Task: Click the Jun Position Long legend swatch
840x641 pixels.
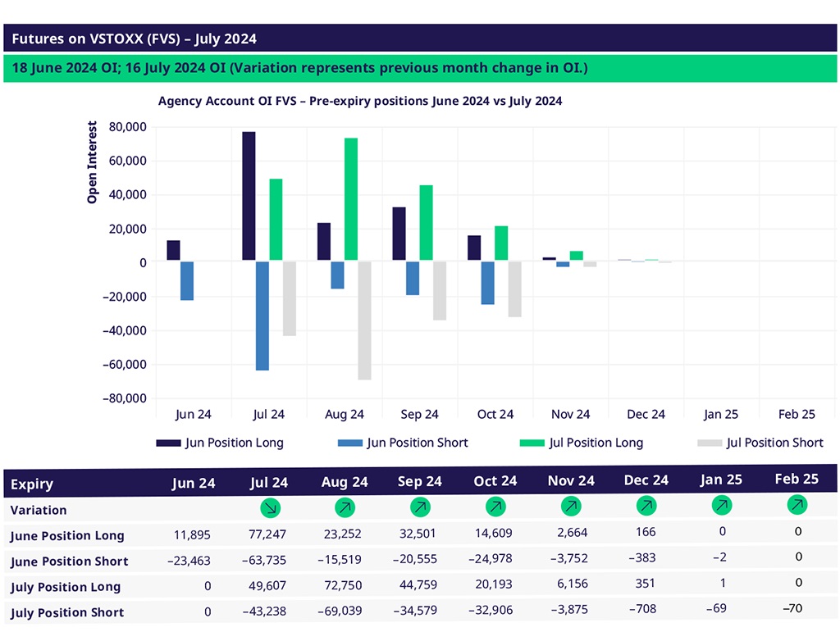Action: click(x=168, y=443)
